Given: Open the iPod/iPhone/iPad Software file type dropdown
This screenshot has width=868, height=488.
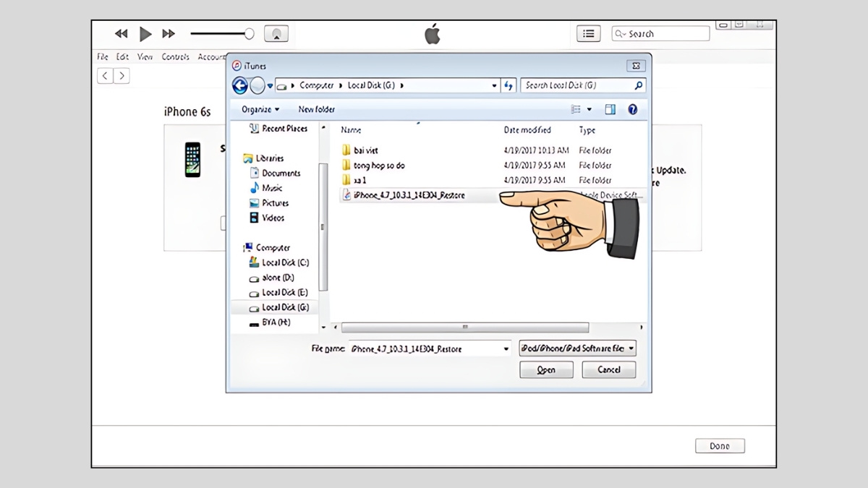Looking at the screenshot, I should 577,348.
